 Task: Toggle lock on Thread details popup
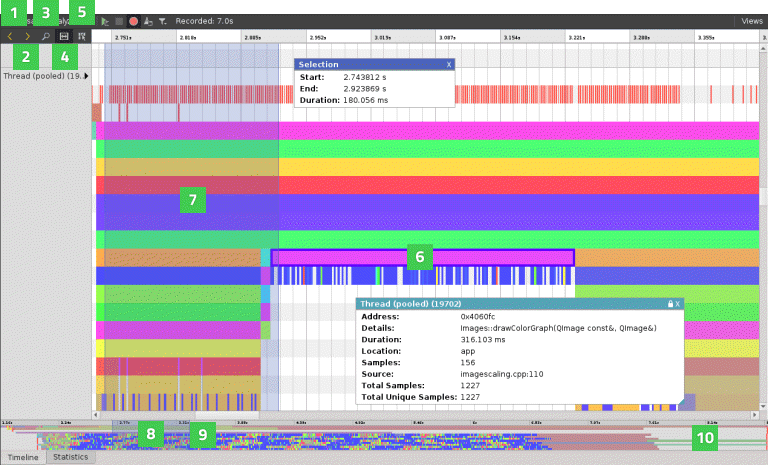669,303
